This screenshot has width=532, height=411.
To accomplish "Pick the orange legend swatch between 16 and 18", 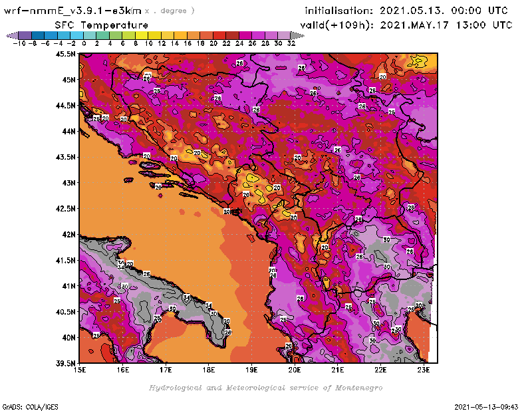I will (194, 35).
